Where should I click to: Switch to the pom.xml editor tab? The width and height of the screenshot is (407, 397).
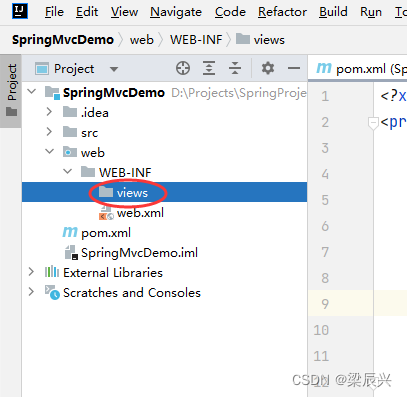(x=357, y=69)
